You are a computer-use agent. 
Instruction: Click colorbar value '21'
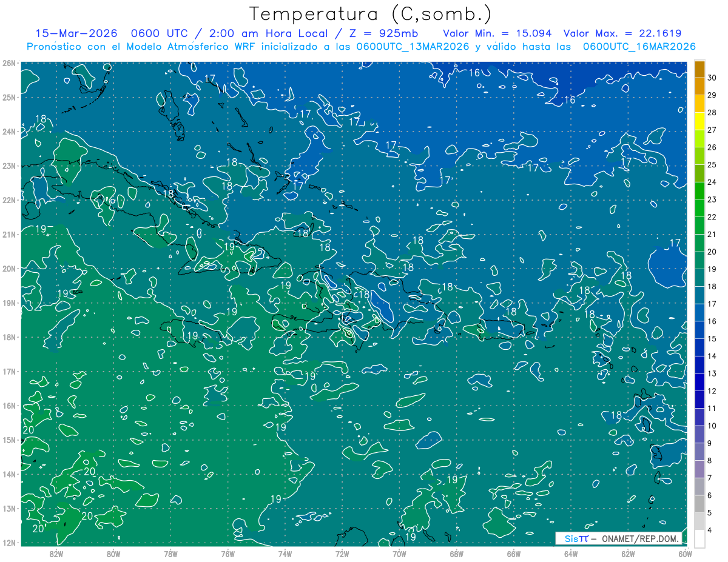pos(712,235)
